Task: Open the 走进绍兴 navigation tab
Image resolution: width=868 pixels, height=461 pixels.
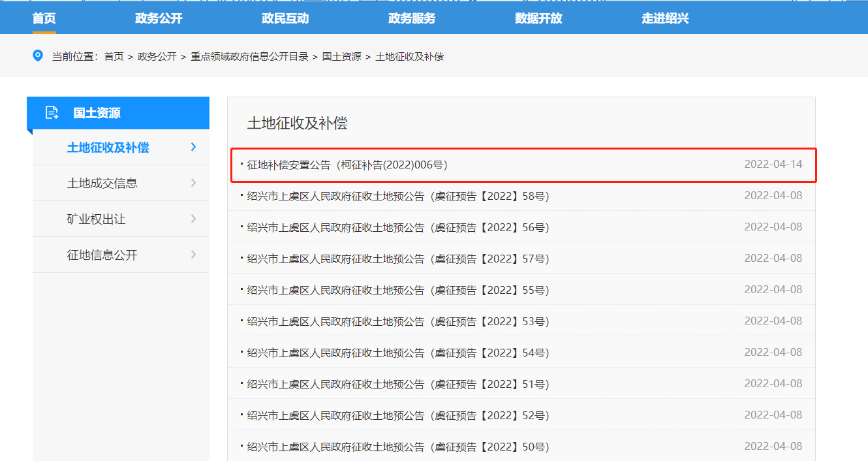Action: pyautogui.click(x=665, y=18)
